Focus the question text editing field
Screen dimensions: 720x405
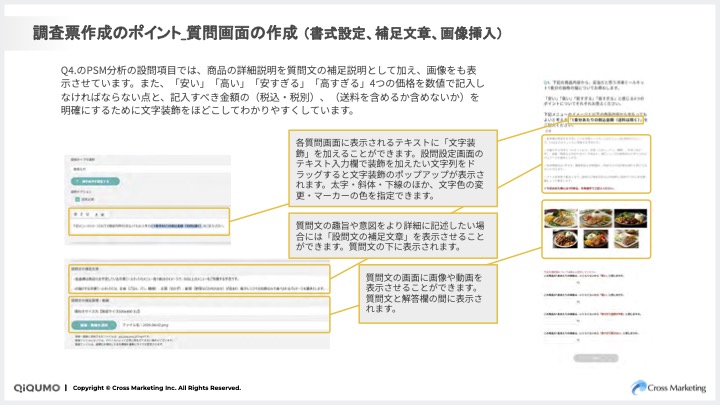pos(149,226)
